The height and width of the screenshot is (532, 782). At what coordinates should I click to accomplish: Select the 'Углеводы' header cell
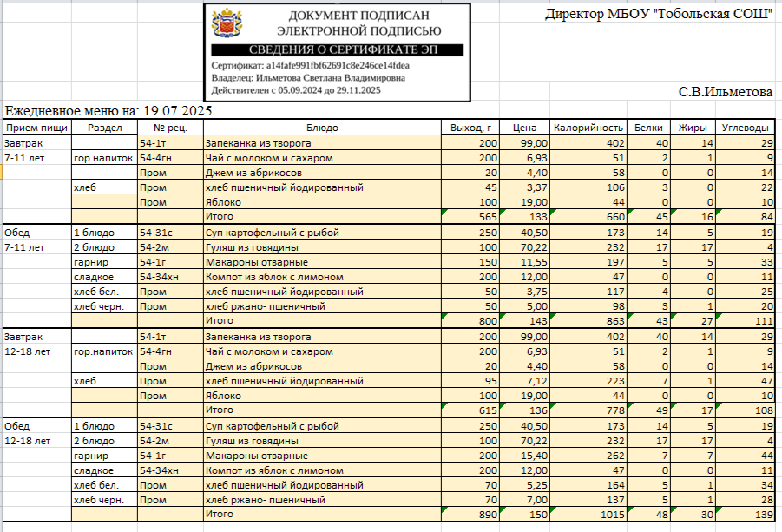click(745, 128)
